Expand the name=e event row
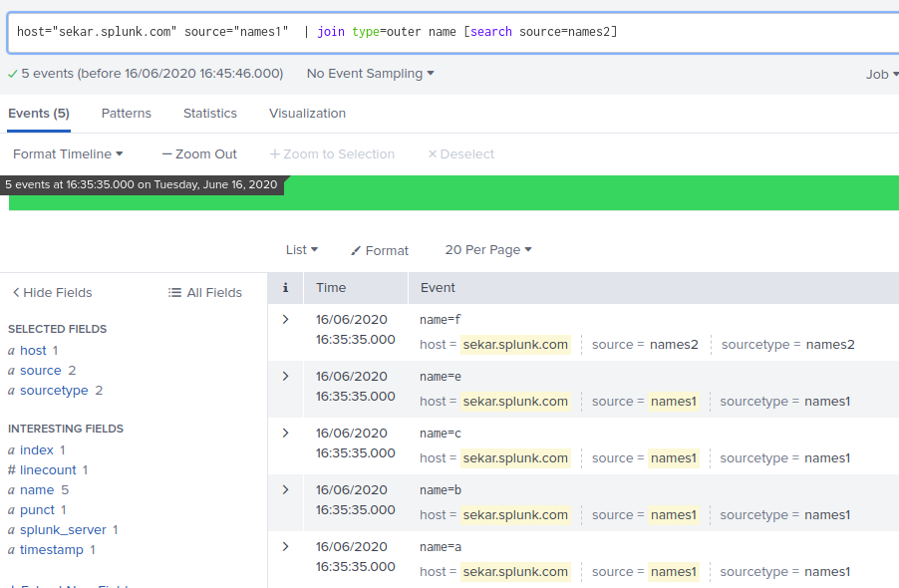 (285, 377)
